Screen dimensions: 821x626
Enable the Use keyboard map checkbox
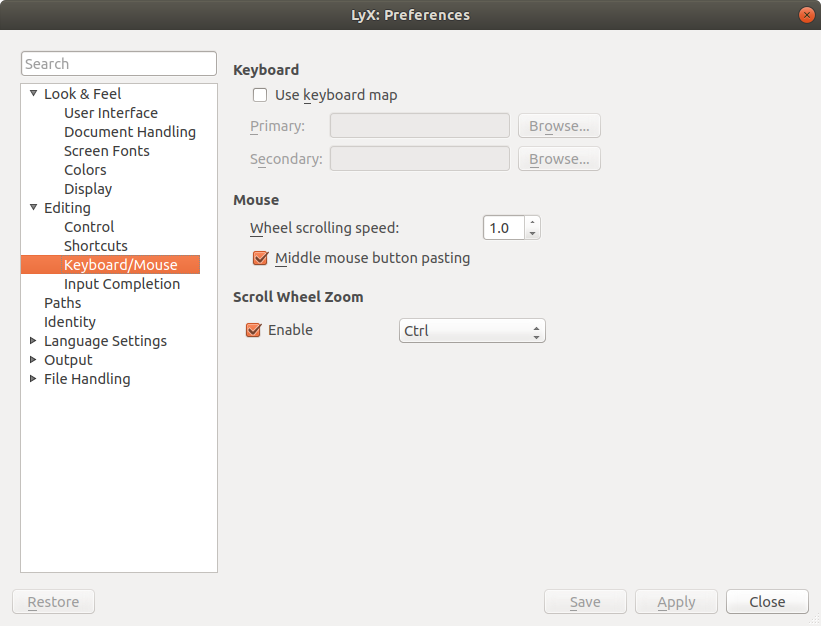[260, 95]
